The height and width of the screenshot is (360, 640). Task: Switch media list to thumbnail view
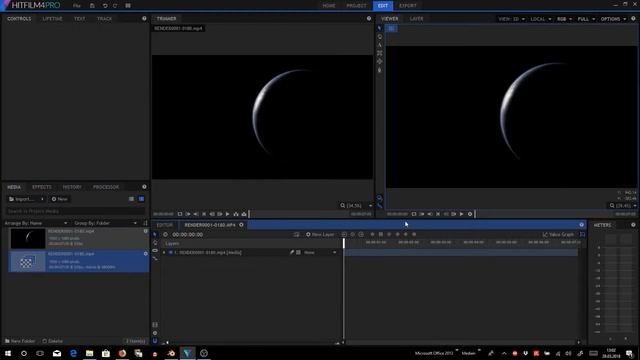click(141, 199)
